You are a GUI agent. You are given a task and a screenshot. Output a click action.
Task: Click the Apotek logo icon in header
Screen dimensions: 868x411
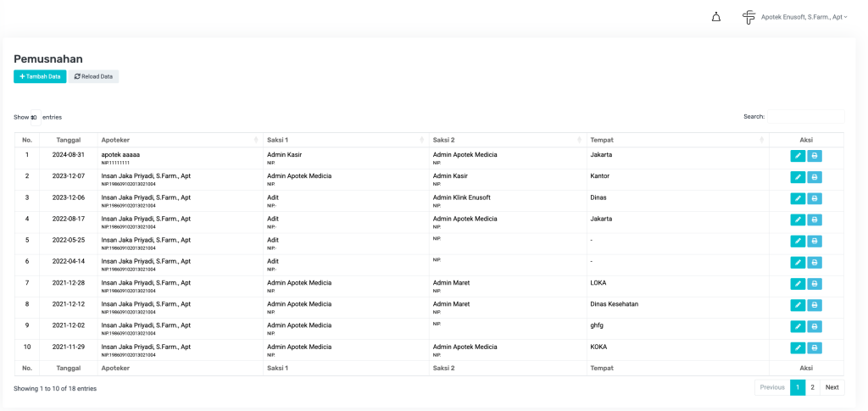[748, 18]
